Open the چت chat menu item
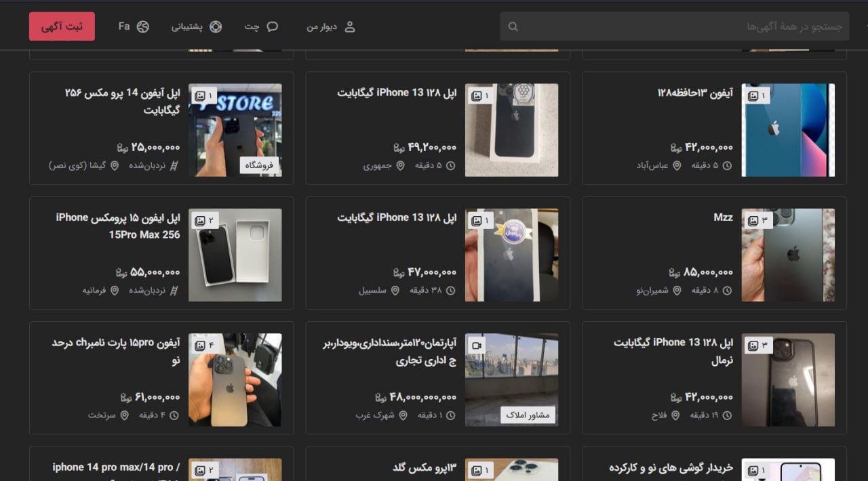The height and width of the screenshot is (481, 868). [261, 27]
